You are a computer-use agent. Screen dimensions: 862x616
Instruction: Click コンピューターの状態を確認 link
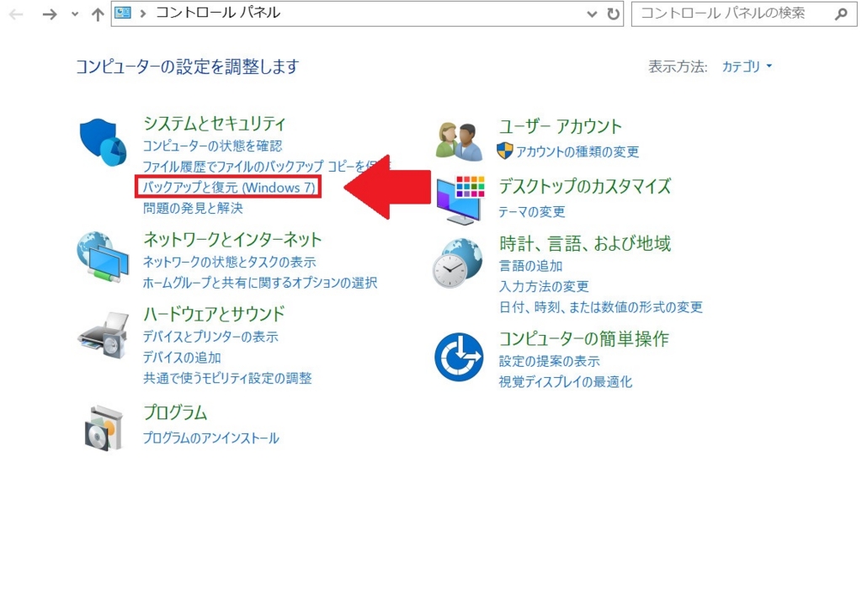click(x=212, y=146)
